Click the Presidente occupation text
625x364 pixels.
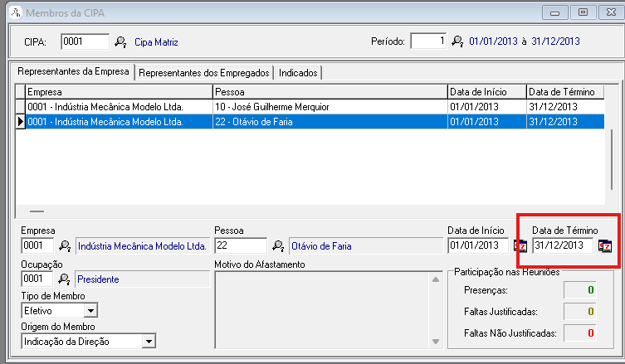(x=98, y=279)
